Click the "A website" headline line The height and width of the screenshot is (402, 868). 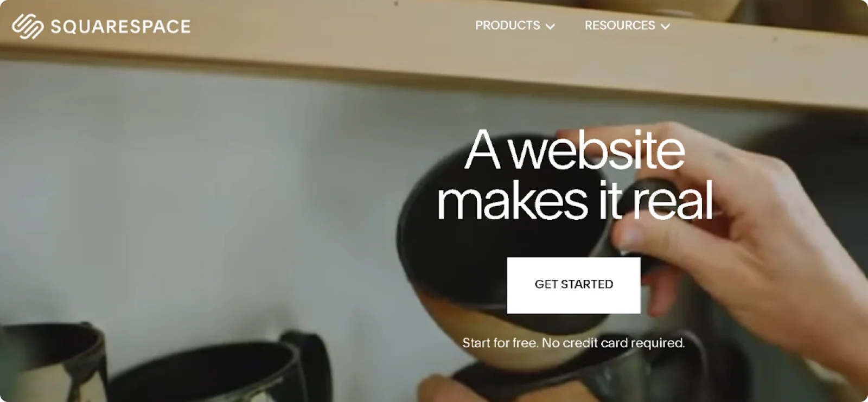[x=575, y=150]
